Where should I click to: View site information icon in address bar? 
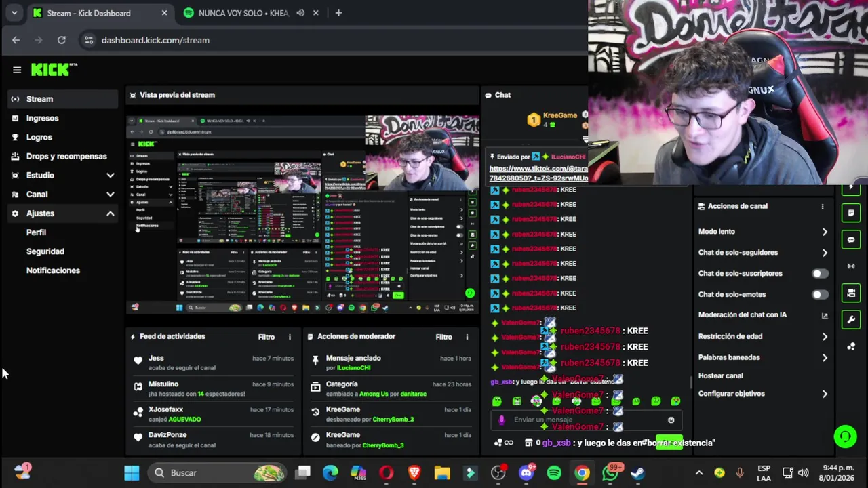coord(88,40)
